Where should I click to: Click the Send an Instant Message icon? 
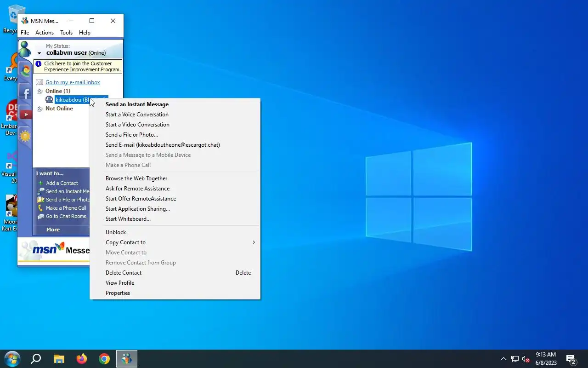41,191
